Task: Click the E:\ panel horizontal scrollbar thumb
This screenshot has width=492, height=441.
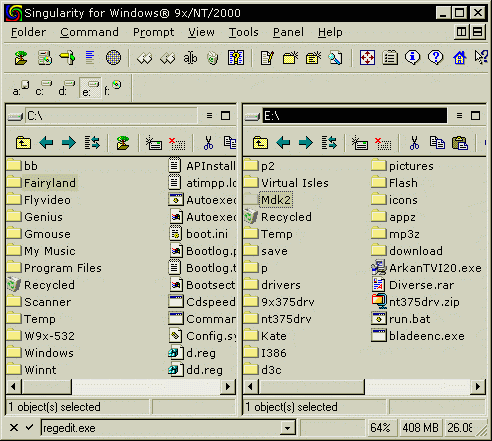Action: point(311,387)
